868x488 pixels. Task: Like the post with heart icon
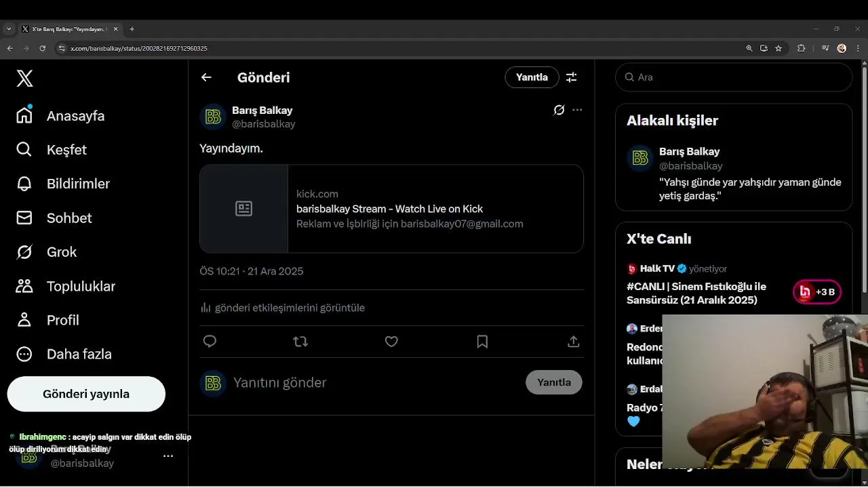pyautogui.click(x=391, y=342)
